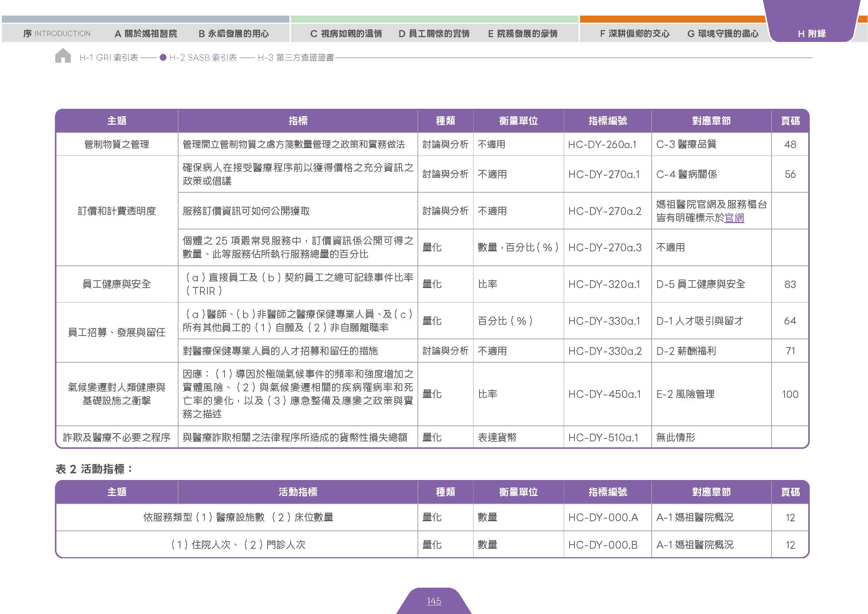Switch to G 環境守護的盡心 tab
This screenshot has width=868, height=614.
(x=723, y=34)
